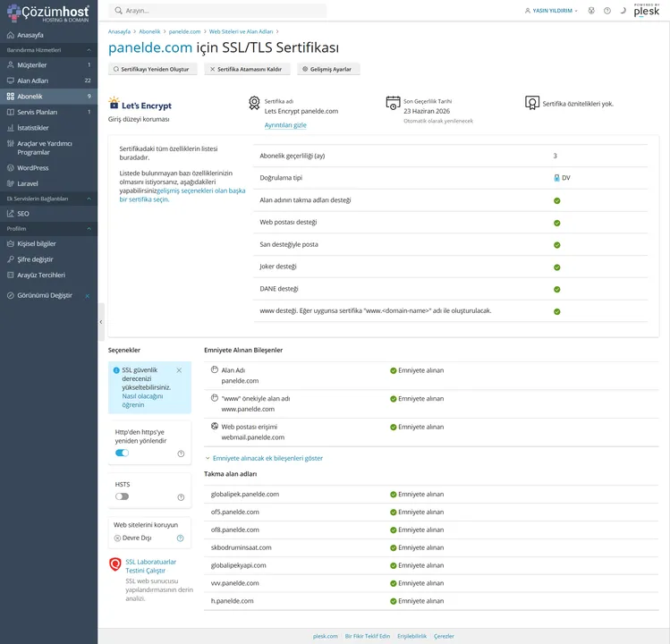Screen dimensions: 670x644
Task: Enable the HSTS switch
Action: 122,496
